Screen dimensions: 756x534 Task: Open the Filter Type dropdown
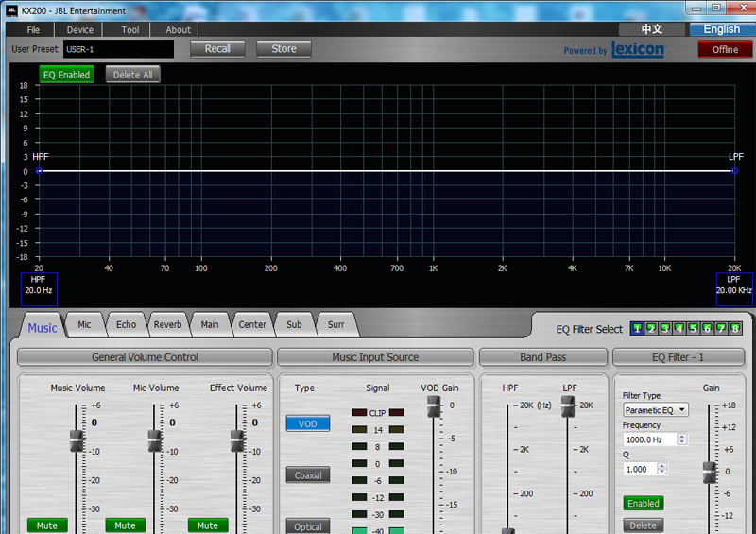point(656,410)
